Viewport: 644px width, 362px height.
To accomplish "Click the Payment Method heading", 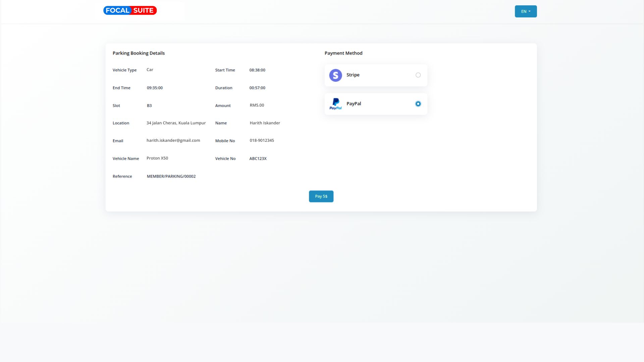I will (343, 53).
